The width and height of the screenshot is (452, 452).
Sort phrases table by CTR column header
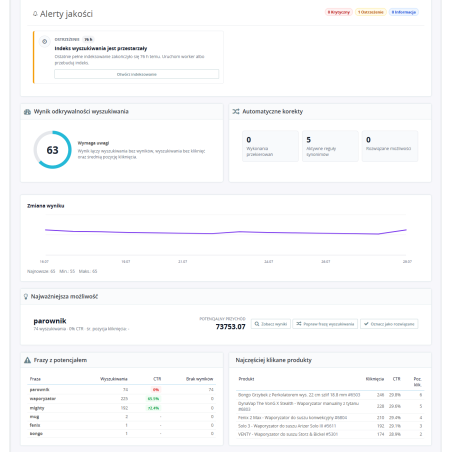point(157,379)
